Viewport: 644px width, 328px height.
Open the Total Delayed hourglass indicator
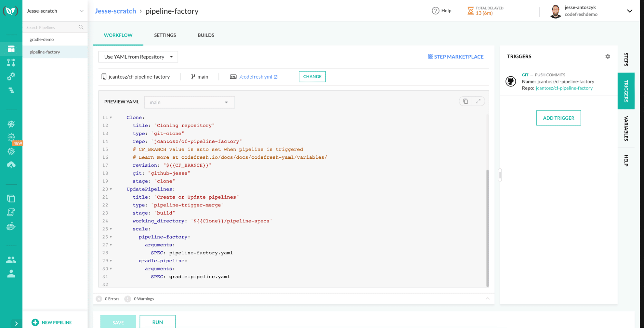pyautogui.click(x=471, y=11)
